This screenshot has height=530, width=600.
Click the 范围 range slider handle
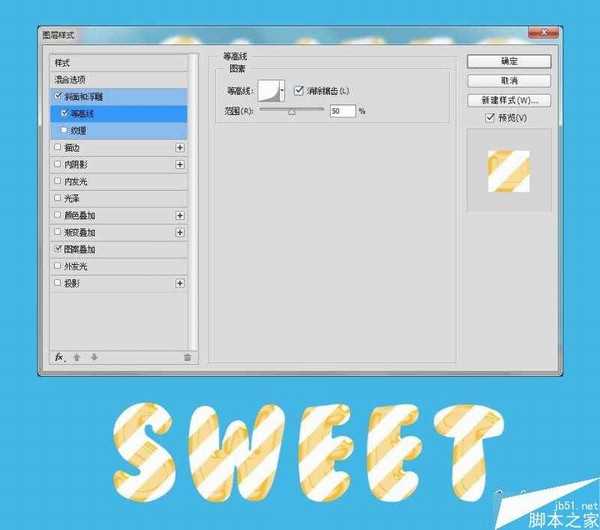click(292, 112)
